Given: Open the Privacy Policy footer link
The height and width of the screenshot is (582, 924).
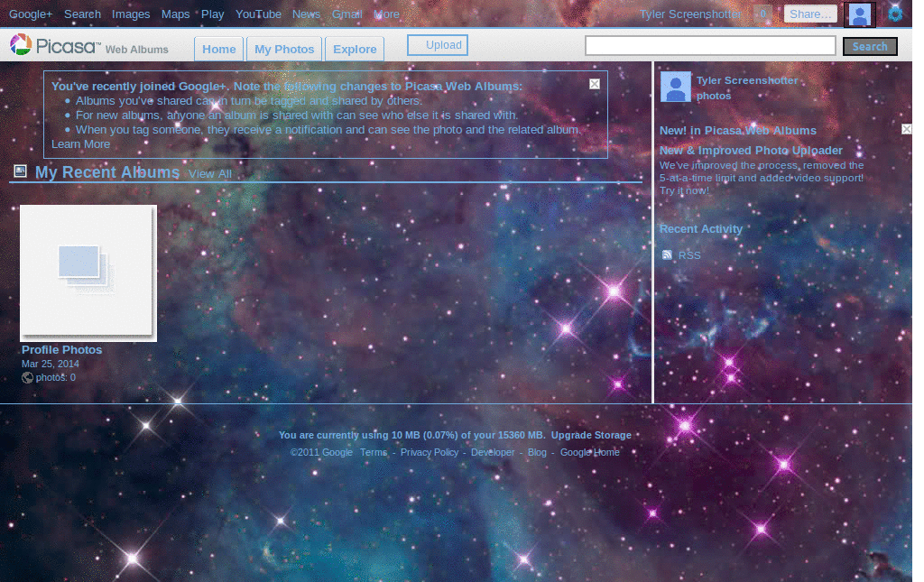Looking at the screenshot, I should point(429,452).
